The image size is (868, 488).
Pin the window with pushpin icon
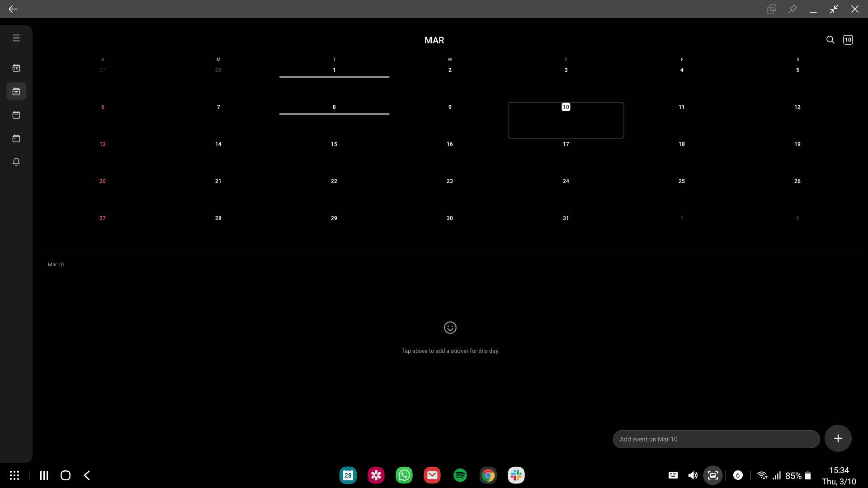tap(793, 9)
